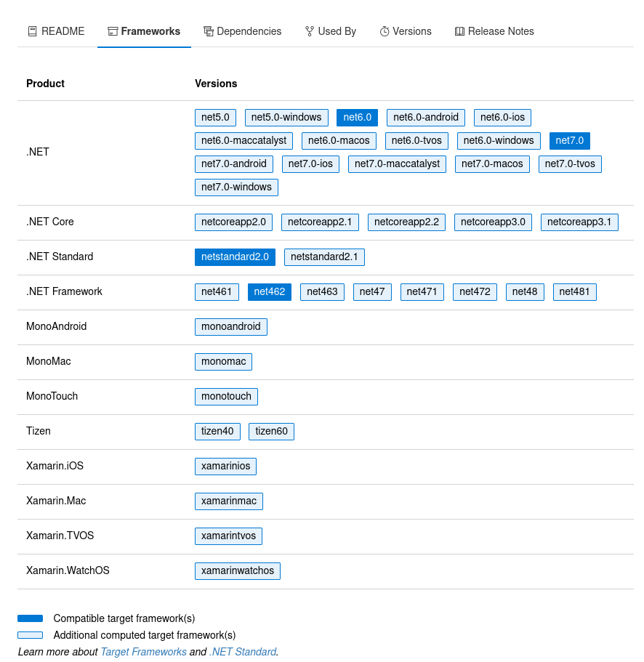Click the net7.0-windows badge
The height and width of the screenshot is (662, 644).
pyautogui.click(x=236, y=187)
